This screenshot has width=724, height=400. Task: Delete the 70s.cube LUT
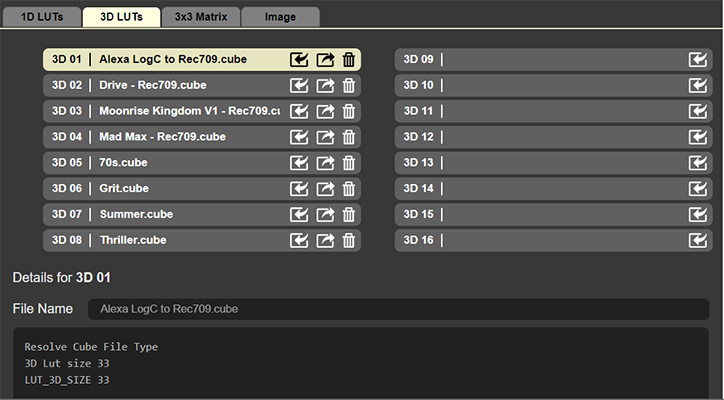[x=349, y=163]
